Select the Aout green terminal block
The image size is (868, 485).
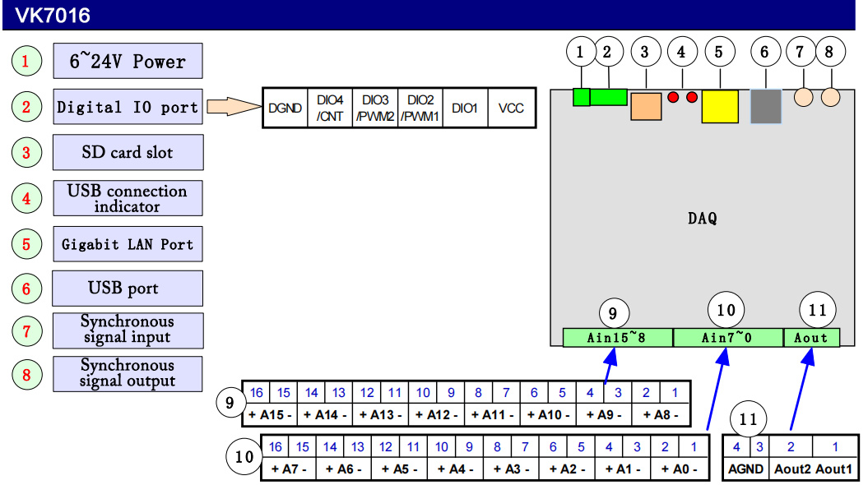pyautogui.click(x=812, y=337)
